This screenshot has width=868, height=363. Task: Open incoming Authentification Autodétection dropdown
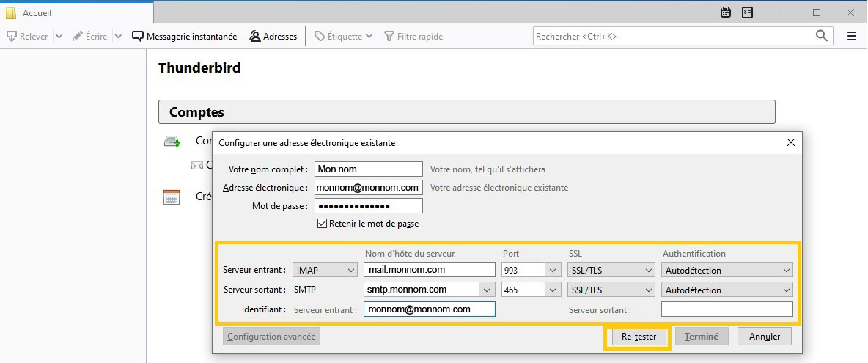point(727,270)
